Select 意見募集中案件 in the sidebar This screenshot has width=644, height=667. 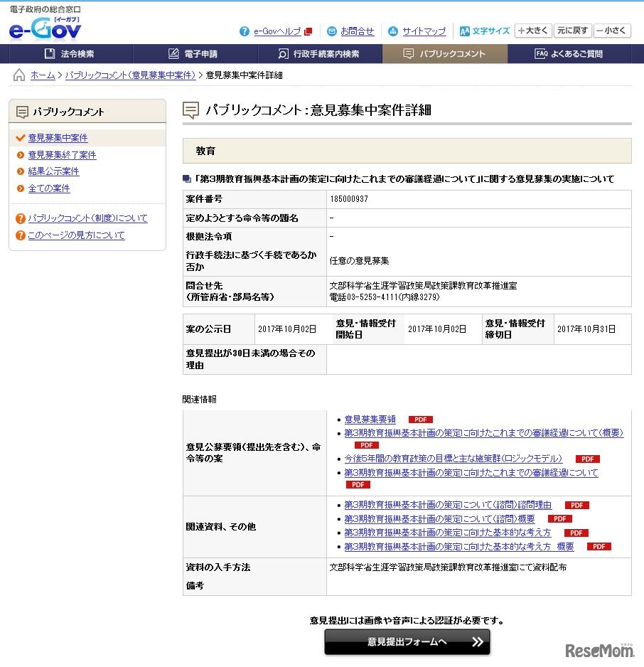coord(58,138)
